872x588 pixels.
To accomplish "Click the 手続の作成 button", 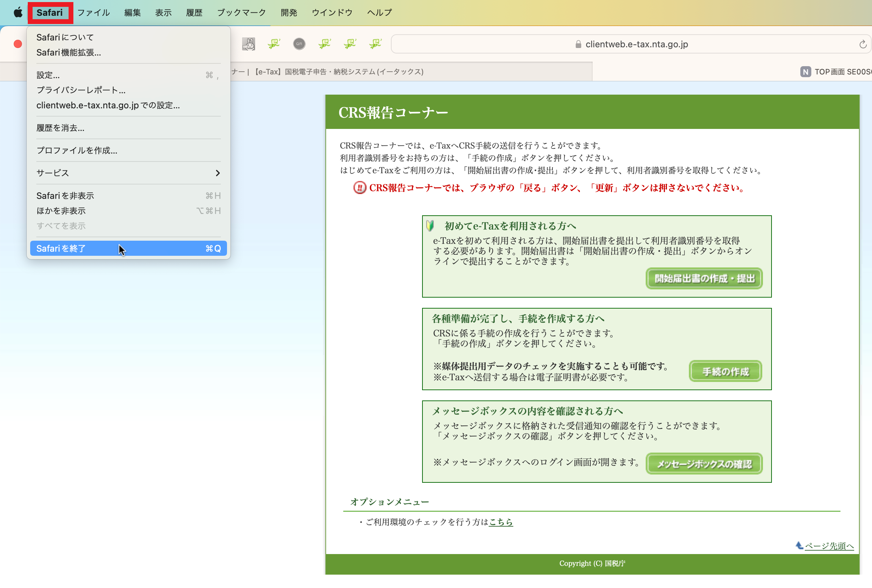I will click(x=725, y=371).
